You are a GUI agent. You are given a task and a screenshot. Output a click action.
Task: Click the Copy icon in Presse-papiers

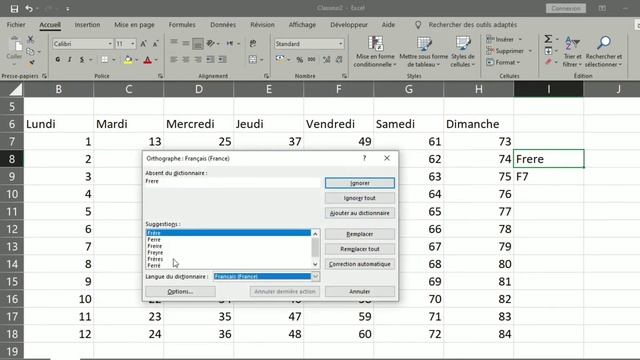coord(30,51)
